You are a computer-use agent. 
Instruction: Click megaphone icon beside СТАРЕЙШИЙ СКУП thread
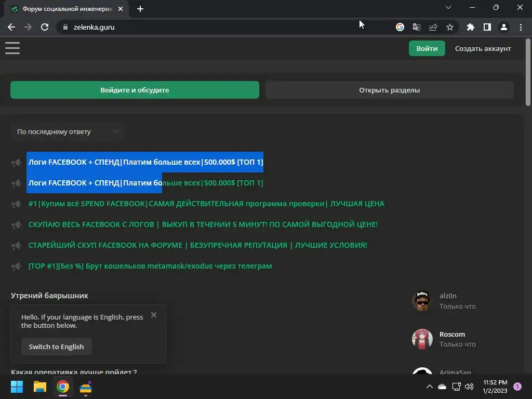pos(16,246)
